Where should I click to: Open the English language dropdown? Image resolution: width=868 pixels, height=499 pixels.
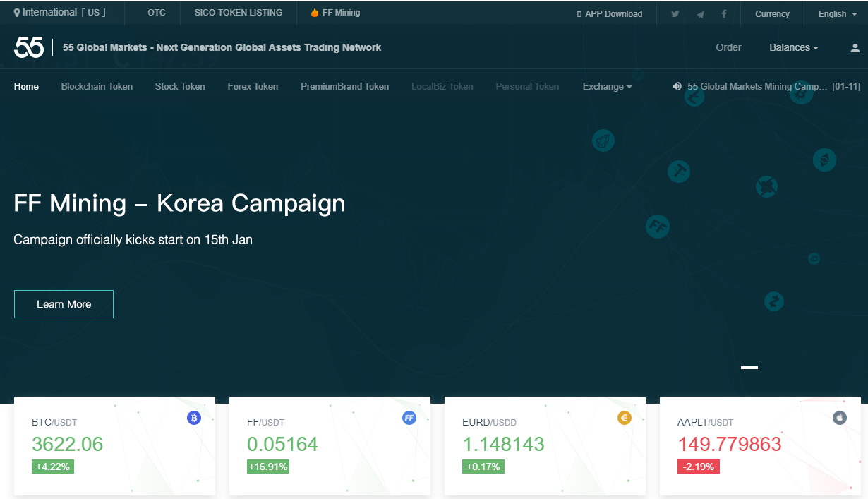(838, 13)
